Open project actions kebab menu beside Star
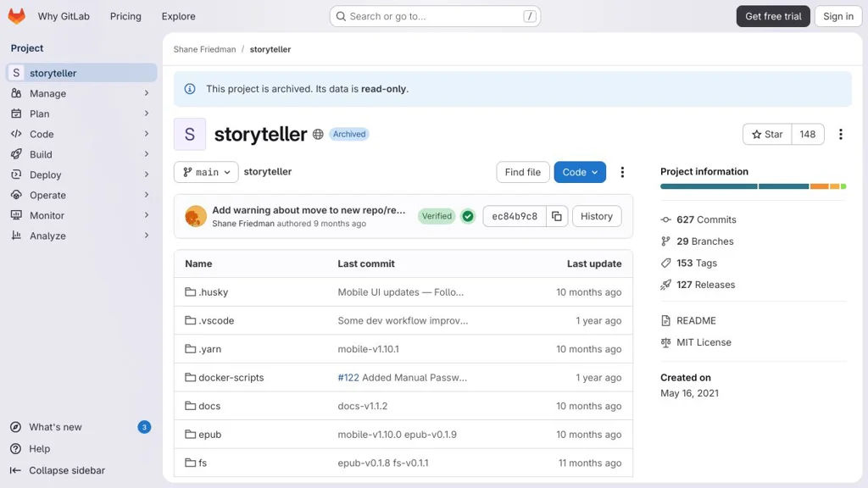868x488 pixels. pyautogui.click(x=840, y=134)
